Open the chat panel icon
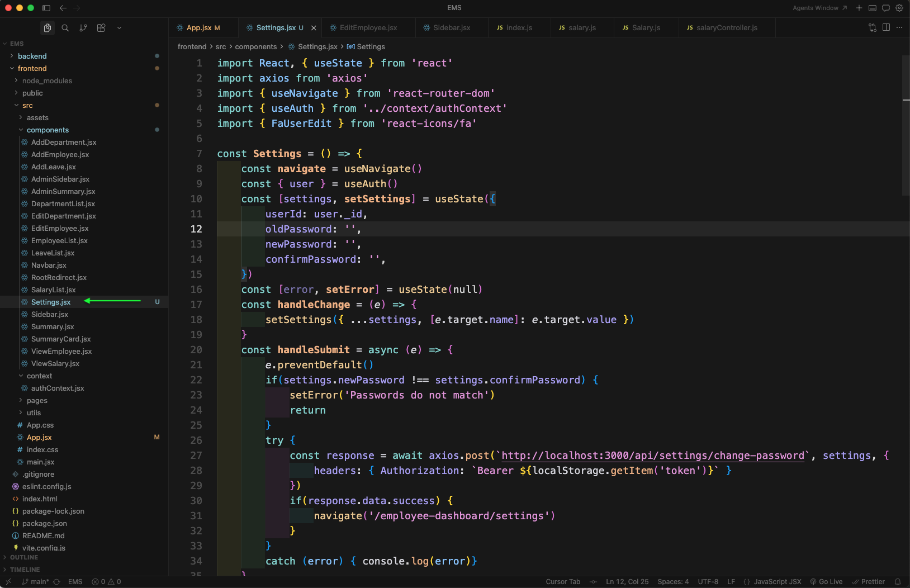The image size is (910, 588). coord(886,8)
